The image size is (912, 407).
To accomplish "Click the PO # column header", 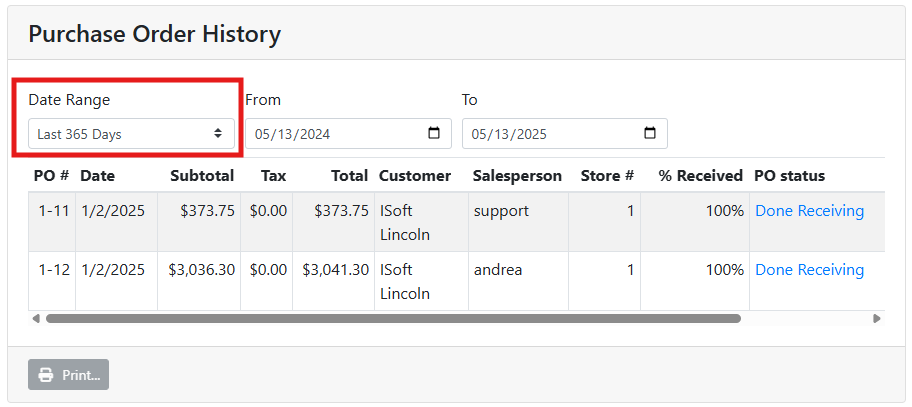I will click(51, 176).
